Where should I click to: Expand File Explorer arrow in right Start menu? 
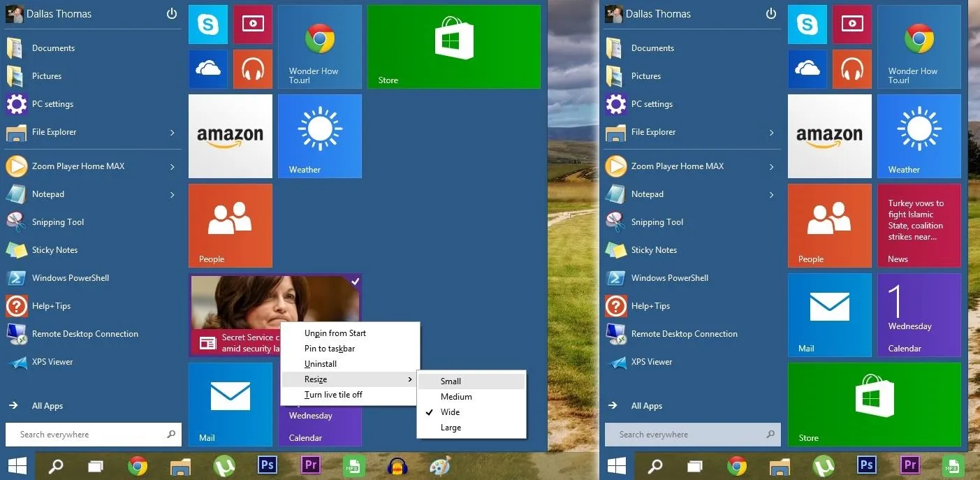(x=772, y=132)
